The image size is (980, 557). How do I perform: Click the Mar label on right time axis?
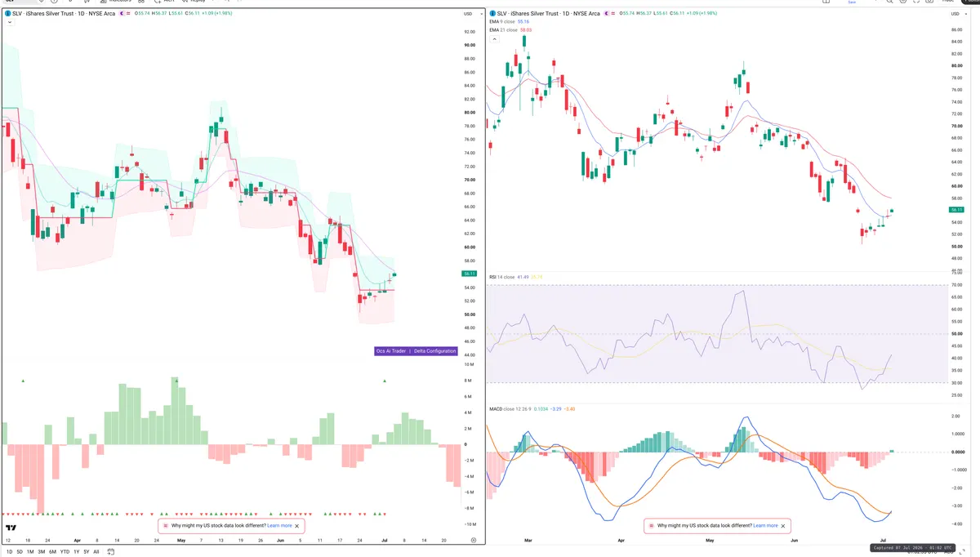pyautogui.click(x=528, y=541)
